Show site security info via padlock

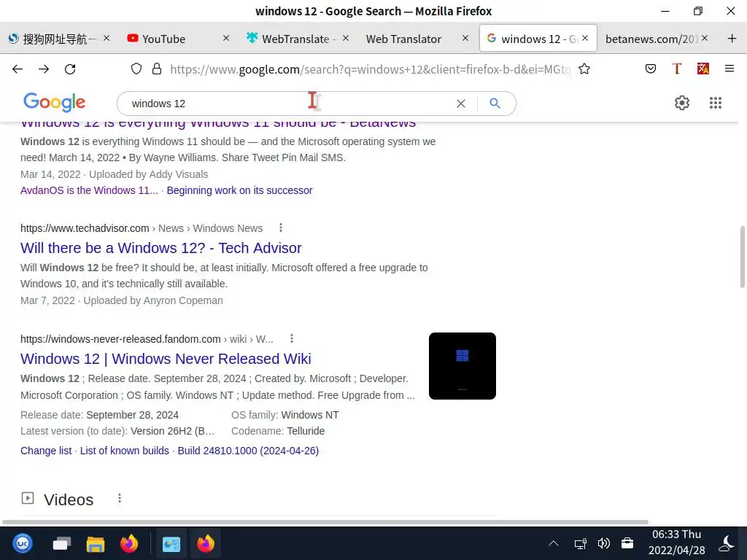(x=157, y=69)
